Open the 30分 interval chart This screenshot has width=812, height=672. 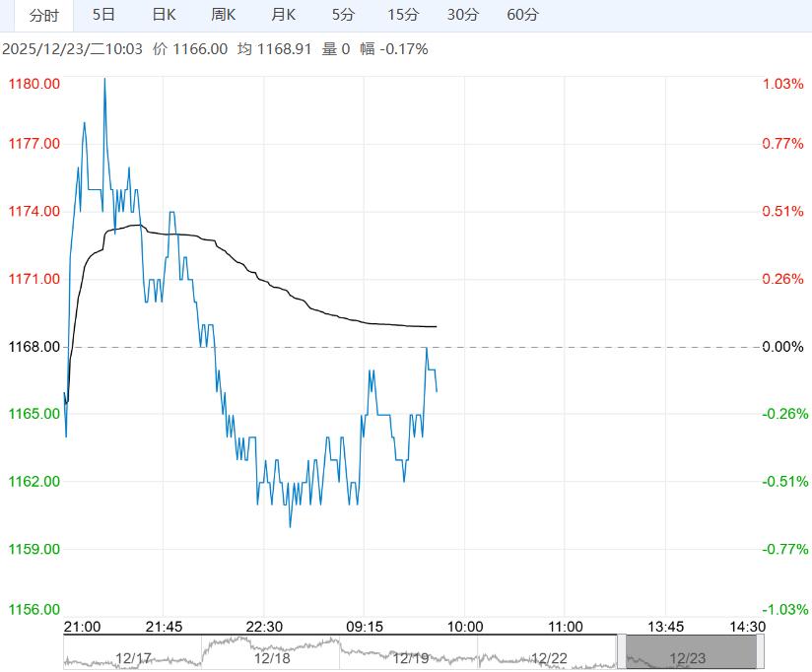[x=462, y=15]
